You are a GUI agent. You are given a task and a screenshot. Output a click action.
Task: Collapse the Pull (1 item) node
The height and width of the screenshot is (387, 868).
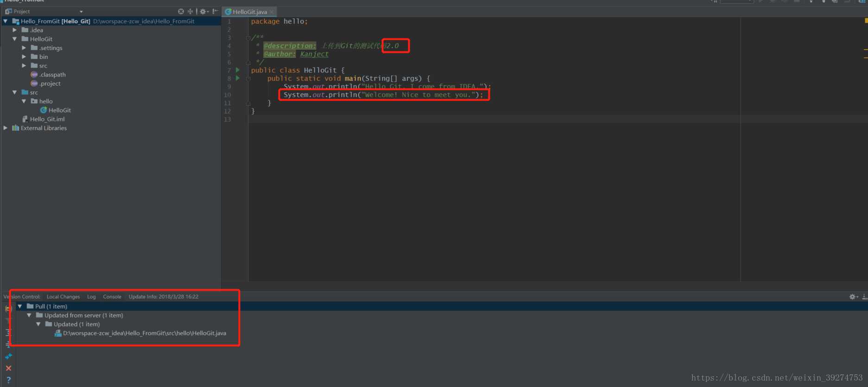(20, 306)
